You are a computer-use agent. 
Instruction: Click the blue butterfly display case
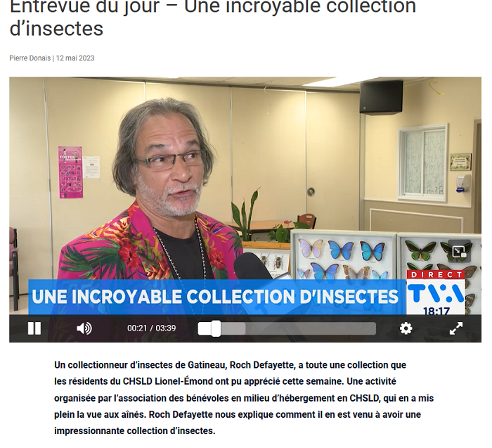click(344, 256)
